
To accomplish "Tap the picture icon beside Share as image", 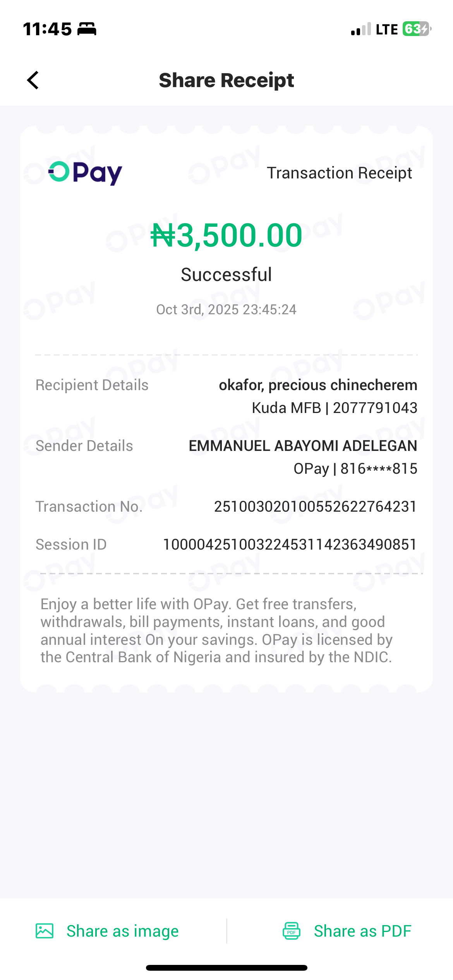I will click(45, 931).
